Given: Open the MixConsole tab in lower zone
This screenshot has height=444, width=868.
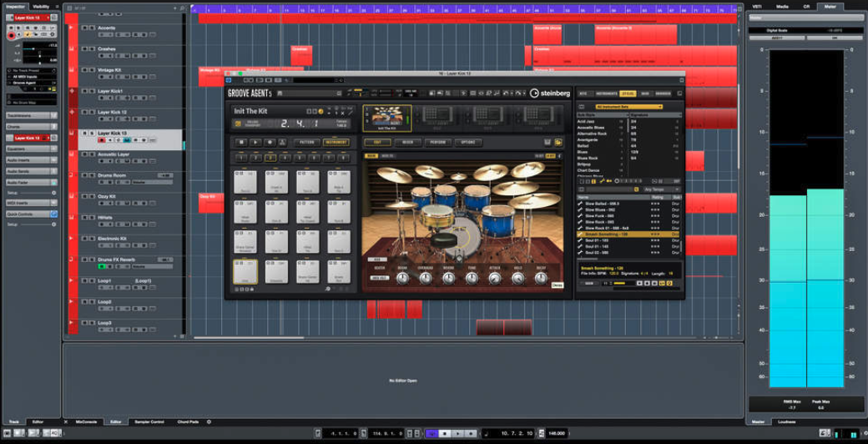Looking at the screenshot, I should (x=86, y=421).
